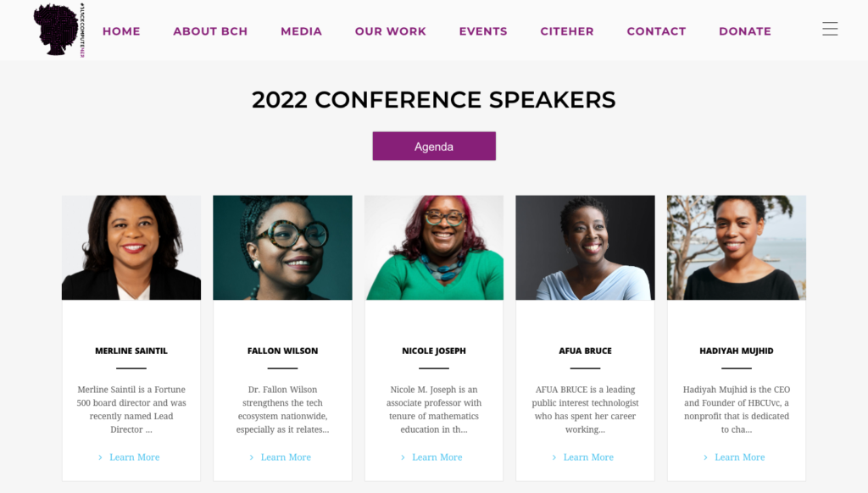Click Merline Saintil's Learn More link
868x493 pixels.
(134, 457)
